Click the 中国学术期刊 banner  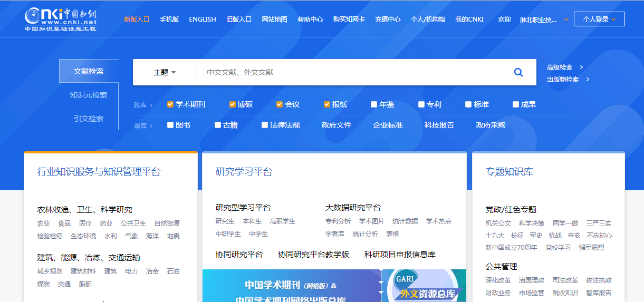292,286
